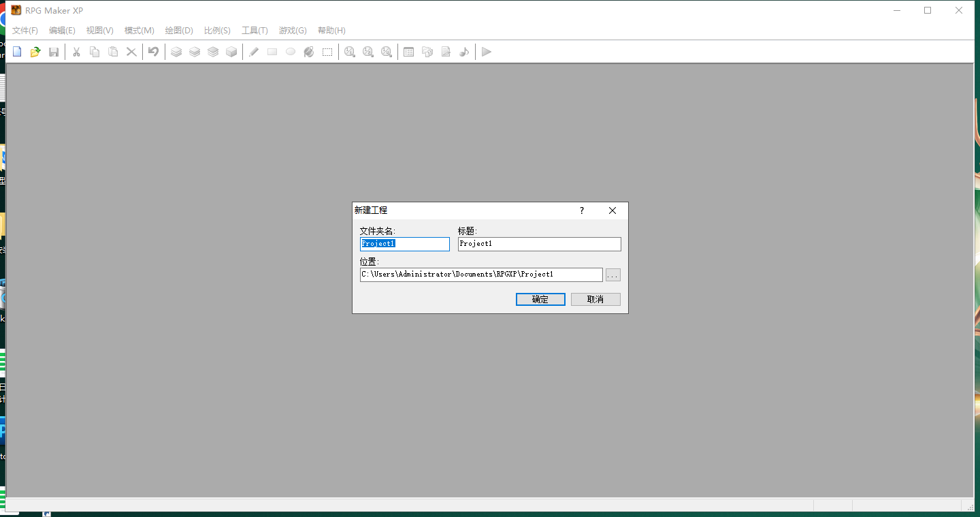Open an existing project from the toolbar

point(35,51)
